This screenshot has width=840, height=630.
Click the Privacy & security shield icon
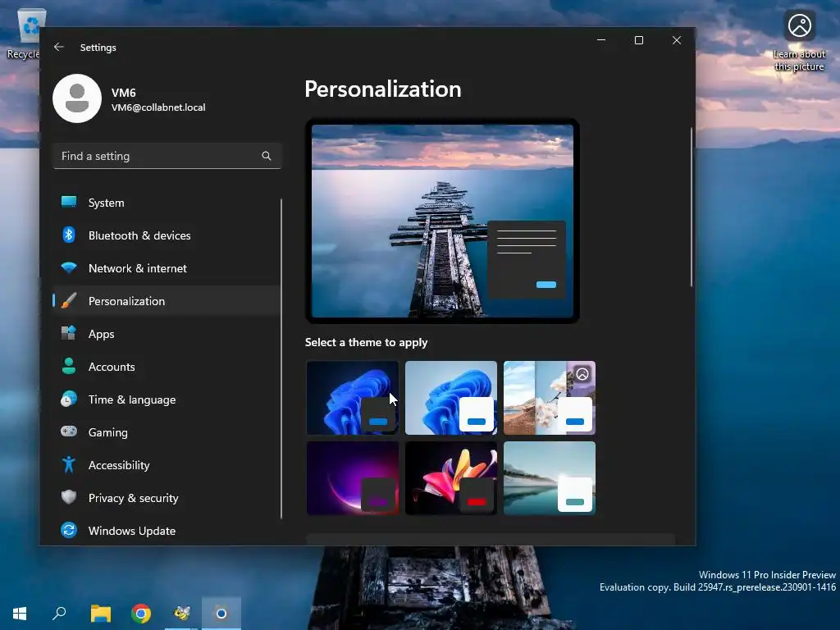tap(69, 497)
